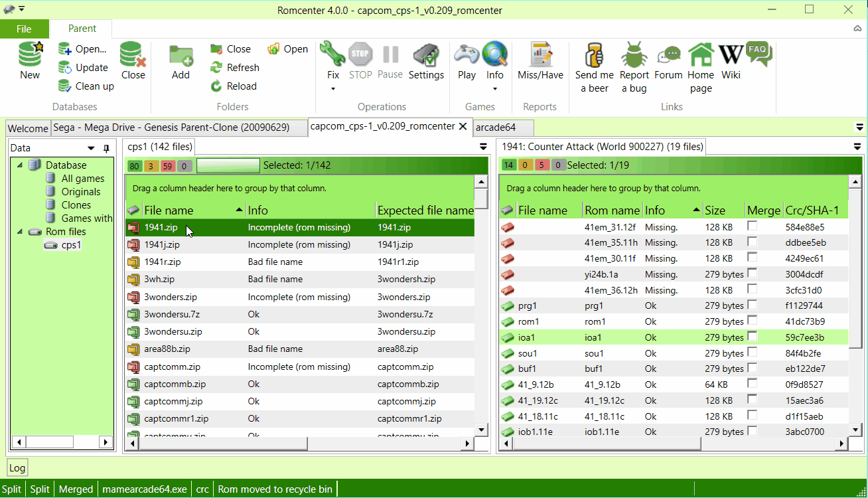This screenshot has width=868, height=498.
Task: Open a database with Open... icon
Action: (x=64, y=48)
